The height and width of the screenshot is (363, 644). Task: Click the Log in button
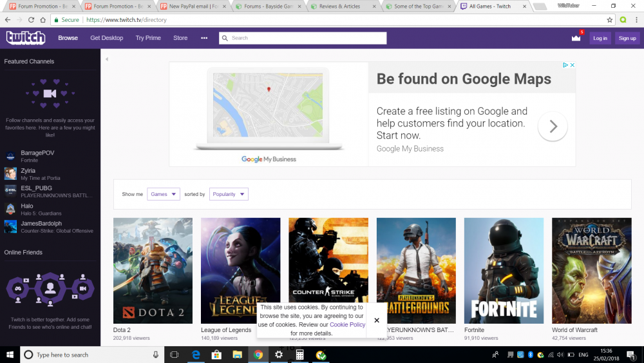(x=600, y=38)
